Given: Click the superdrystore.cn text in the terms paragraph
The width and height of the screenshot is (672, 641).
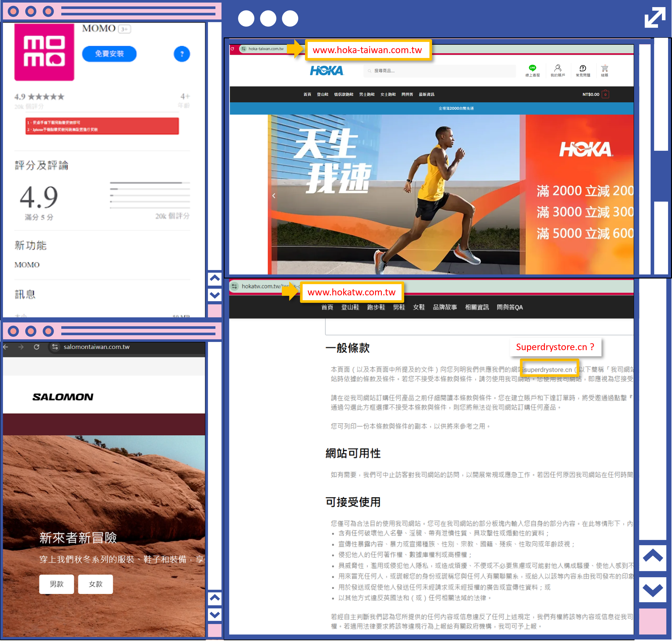Looking at the screenshot, I should click(548, 369).
